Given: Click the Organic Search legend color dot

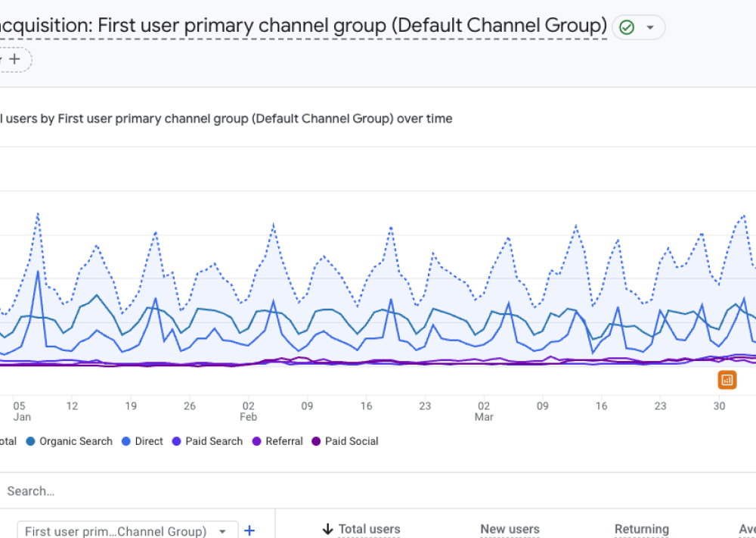Looking at the screenshot, I should point(30,441).
